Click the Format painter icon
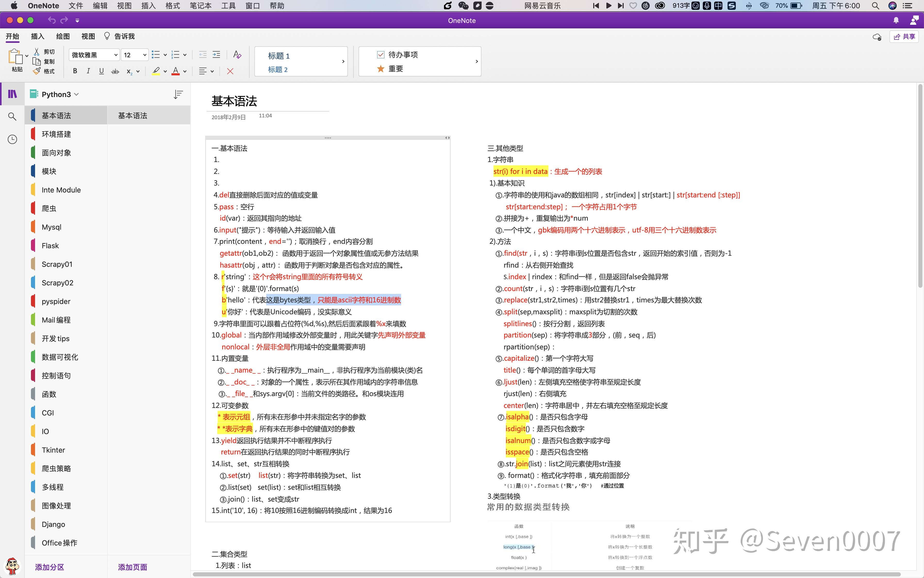 pyautogui.click(x=37, y=71)
